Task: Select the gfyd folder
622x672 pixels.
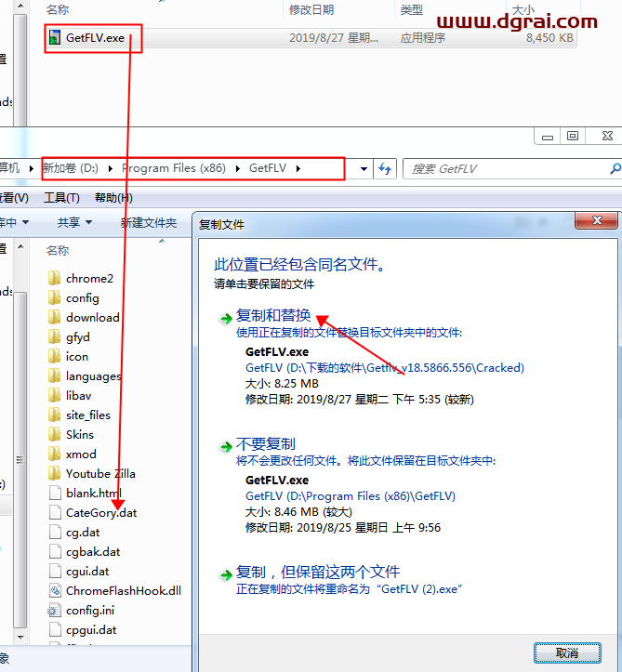Action: (69, 336)
